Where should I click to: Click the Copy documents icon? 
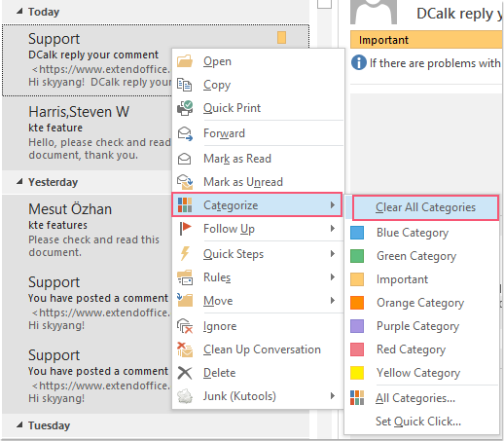coord(185,85)
